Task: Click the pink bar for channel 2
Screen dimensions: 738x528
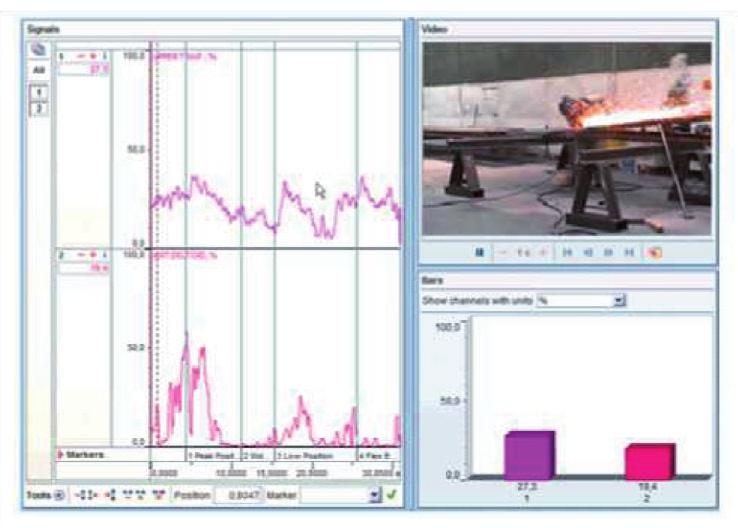Action: (x=650, y=461)
